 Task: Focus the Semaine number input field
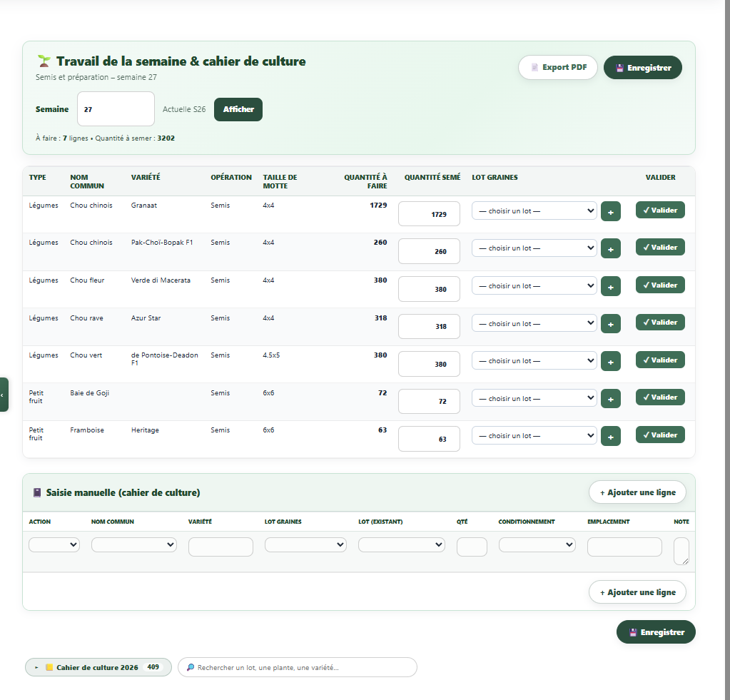(116, 109)
